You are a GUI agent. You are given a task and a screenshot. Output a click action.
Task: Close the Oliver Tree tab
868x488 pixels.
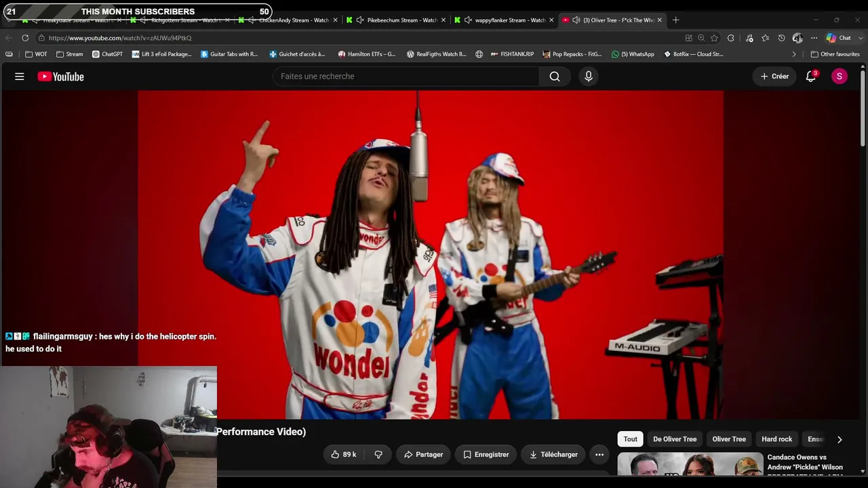(x=659, y=20)
